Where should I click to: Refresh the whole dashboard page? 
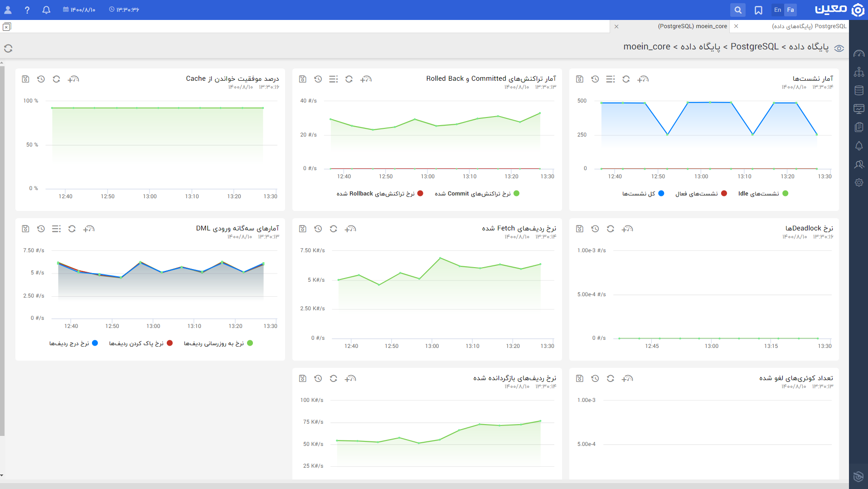coord(8,48)
